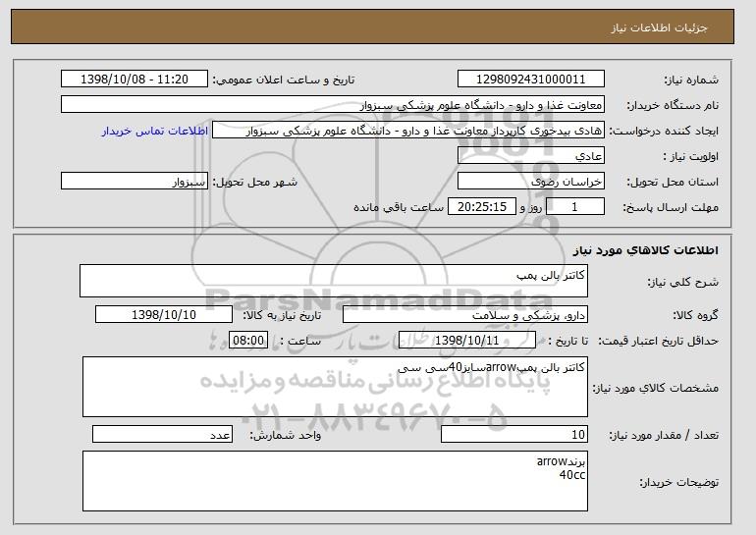Click the مهلت ارسال پاسخ label
Viewport: 756px width, 535px height.
(x=671, y=207)
